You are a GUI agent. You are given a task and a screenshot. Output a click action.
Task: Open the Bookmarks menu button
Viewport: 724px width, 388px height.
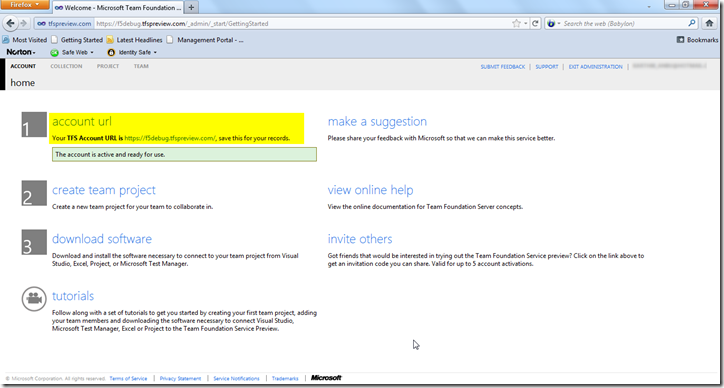tap(698, 40)
